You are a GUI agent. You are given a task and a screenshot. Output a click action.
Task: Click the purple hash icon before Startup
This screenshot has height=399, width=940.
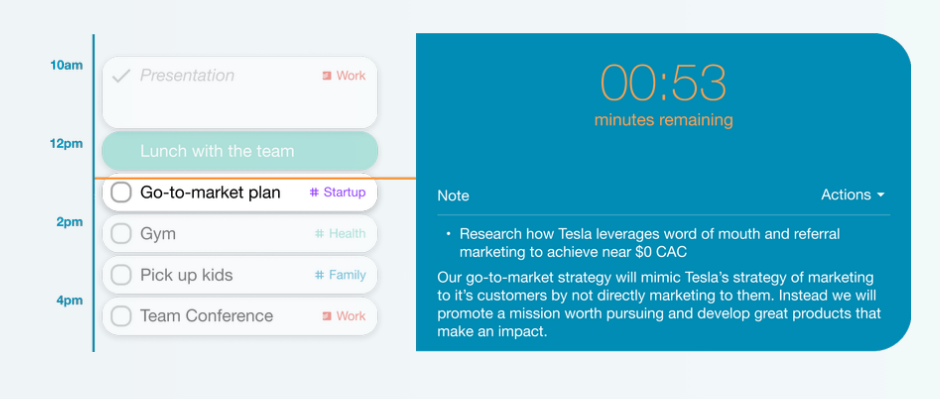click(x=314, y=192)
